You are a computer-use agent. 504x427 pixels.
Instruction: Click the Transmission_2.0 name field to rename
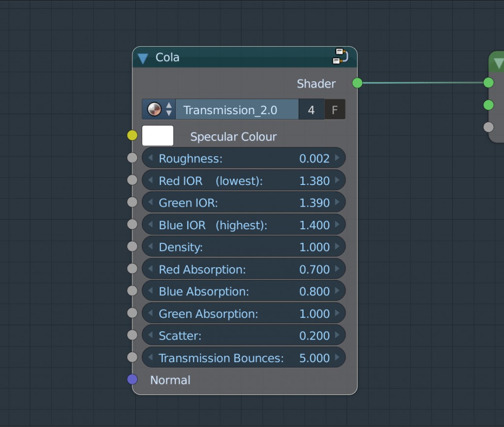pyautogui.click(x=236, y=109)
